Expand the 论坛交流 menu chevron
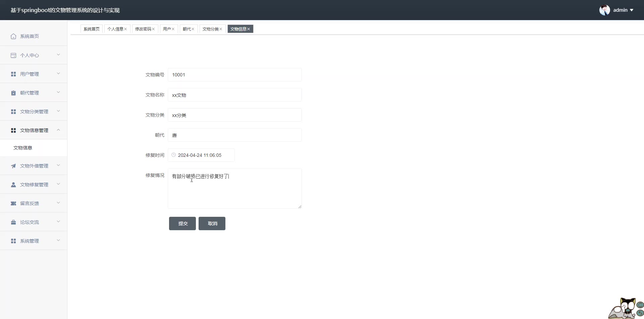The width and height of the screenshot is (644, 319). coord(58,221)
